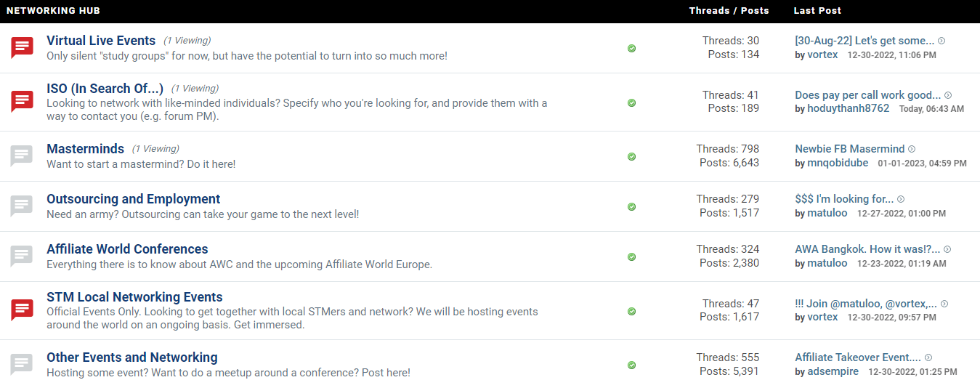The image size is (980, 388).
Task: Open the '$$$ I'm looking for...' thread
Action: (844, 199)
